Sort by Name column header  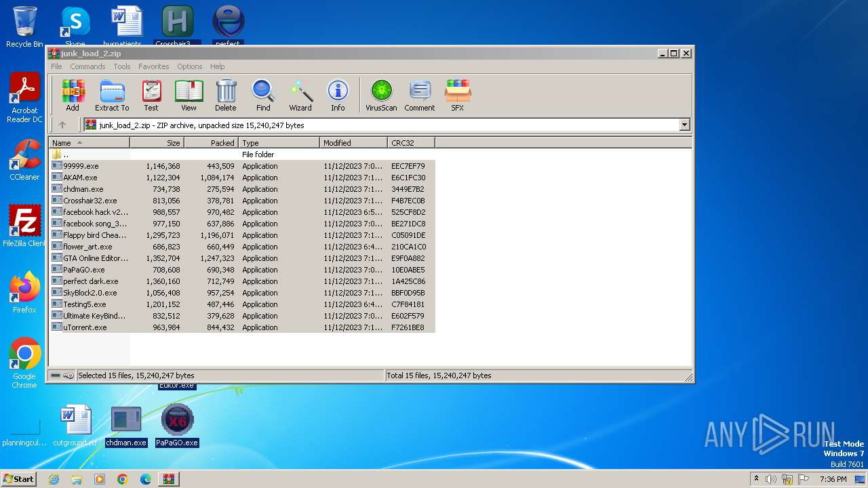(90, 143)
